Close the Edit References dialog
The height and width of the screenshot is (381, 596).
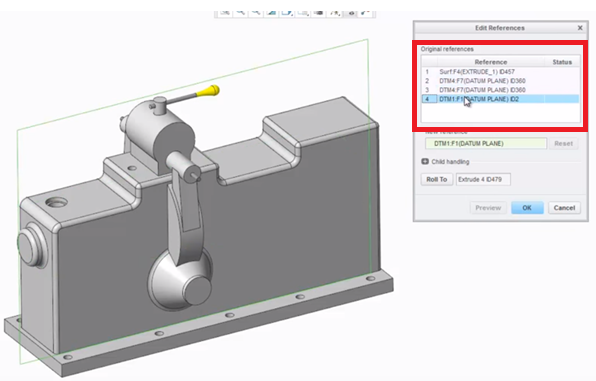[x=580, y=28]
